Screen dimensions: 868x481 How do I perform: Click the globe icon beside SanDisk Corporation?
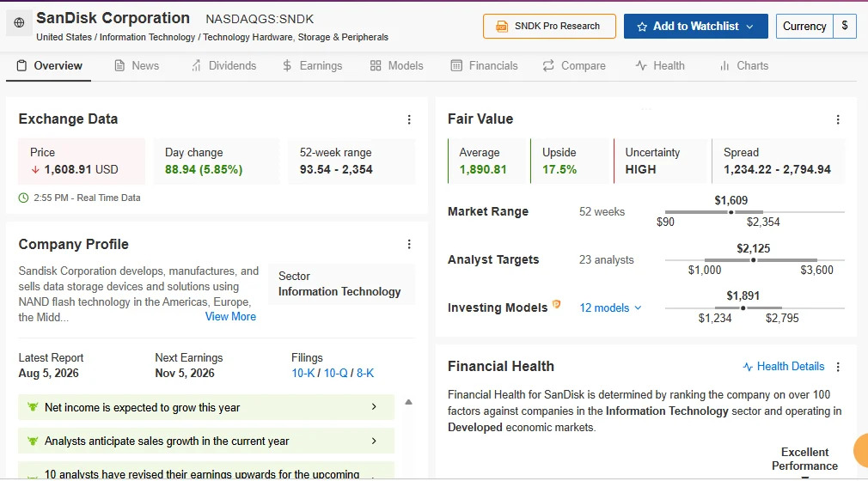pyautogui.click(x=19, y=22)
